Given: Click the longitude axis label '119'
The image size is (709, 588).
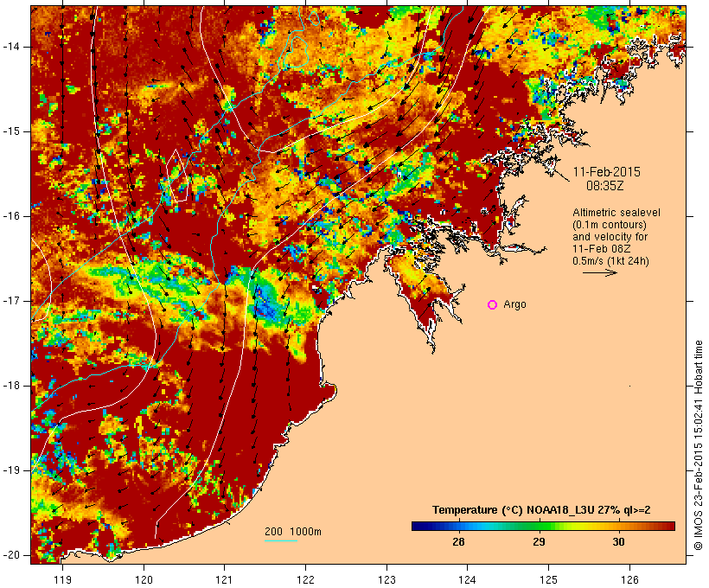Looking at the screenshot, I should [62, 579].
